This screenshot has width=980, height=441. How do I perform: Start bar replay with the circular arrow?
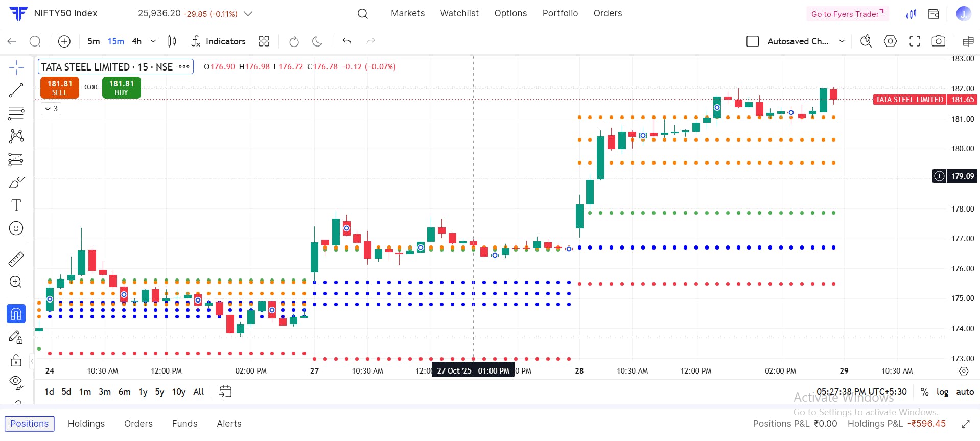pyautogui.click(x=294, y=41)
